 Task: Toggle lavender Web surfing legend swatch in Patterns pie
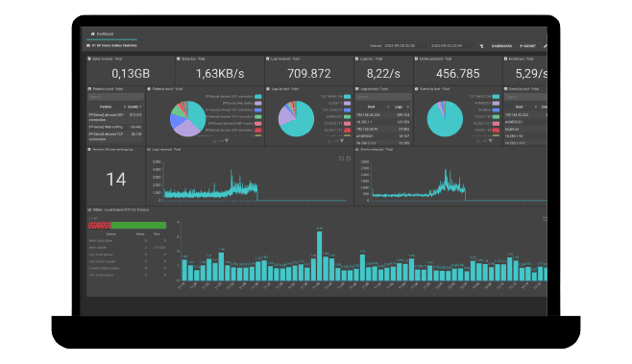[x=258, y=104]
